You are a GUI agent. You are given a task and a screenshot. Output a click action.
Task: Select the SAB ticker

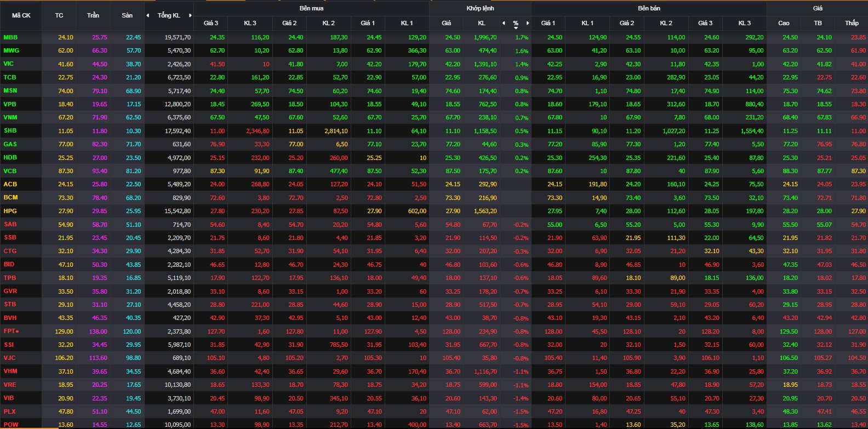tap(10, 224)
